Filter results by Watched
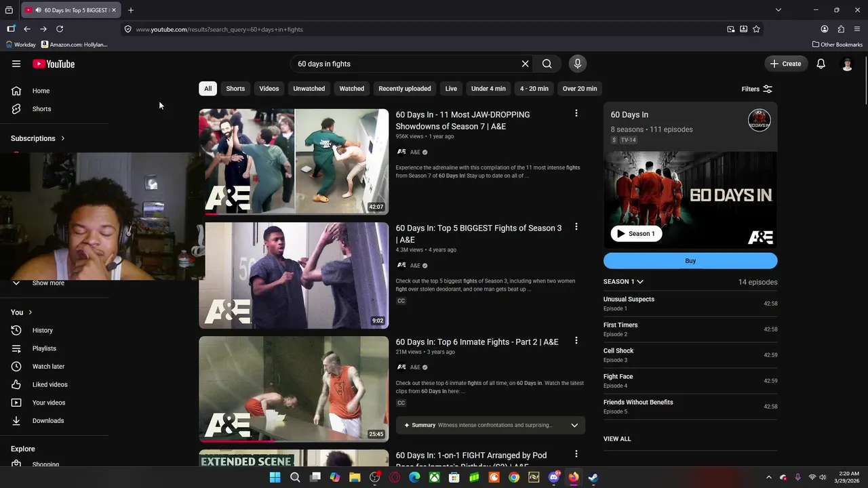 [352, 89]
